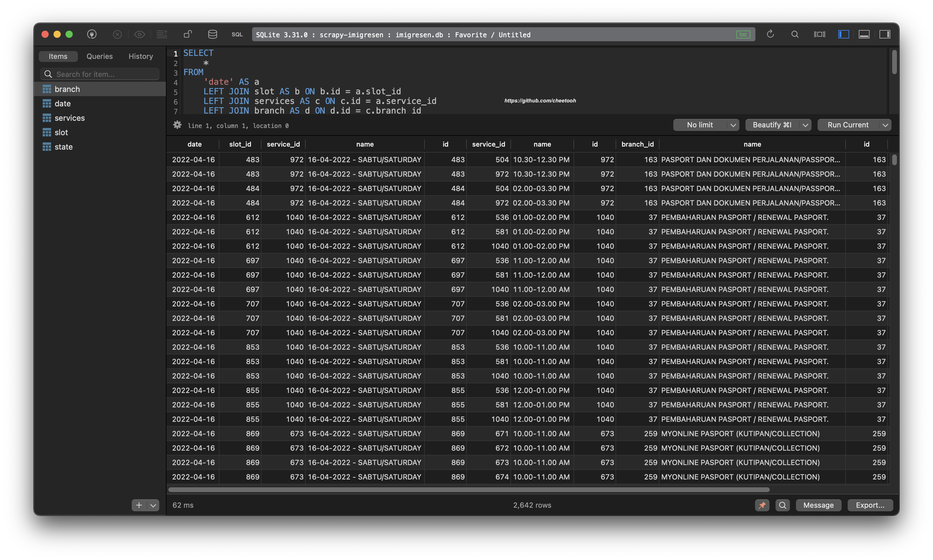Viewport: 933px width, 560px height.
Task: Select the slot table
Action: tap(99, 132)
